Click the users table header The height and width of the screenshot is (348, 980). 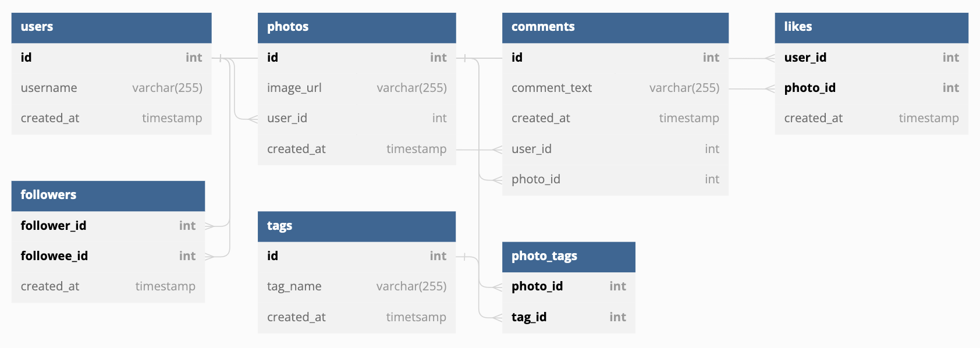click(x=111, y=27)
